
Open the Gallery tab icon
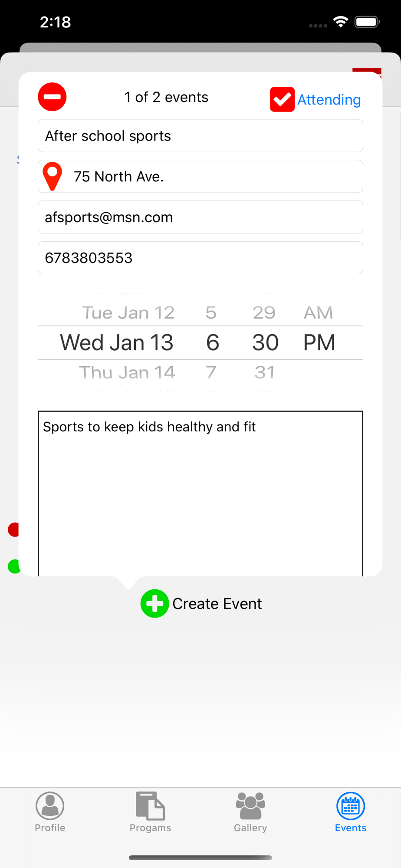[x=250, y=806]
